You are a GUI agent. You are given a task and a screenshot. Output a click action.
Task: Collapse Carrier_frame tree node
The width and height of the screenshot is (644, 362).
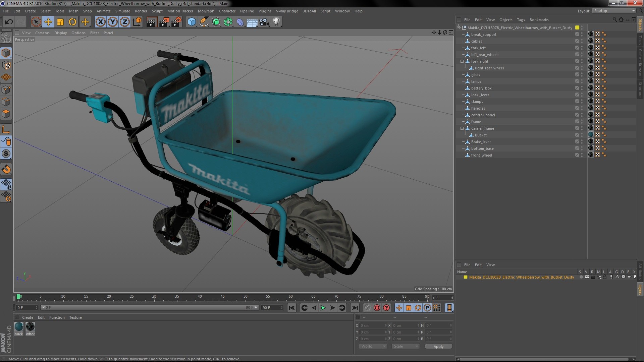(462, 128)
